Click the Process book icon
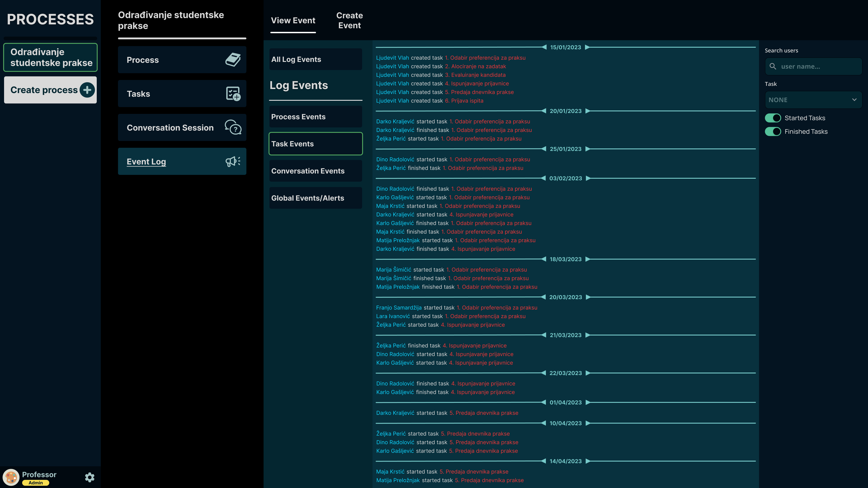 click(x=233, y=60)
